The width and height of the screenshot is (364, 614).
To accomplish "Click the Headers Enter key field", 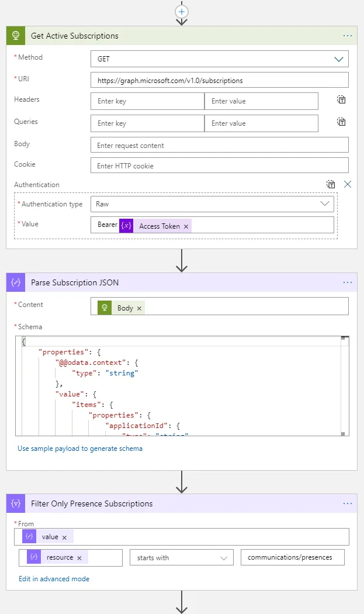I will 148,101.
